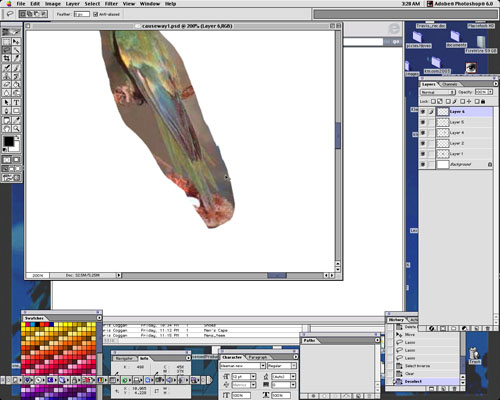Open the Layer menu
Image resolution: width=500 pixels, height=400 pixels.
pyautogui.click(x=72, y=4)
